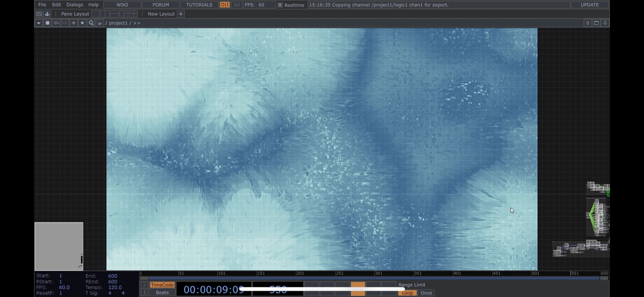Click the bookmark star icon
This screenshot has height=297, width=644.
[x=82, y=23]
